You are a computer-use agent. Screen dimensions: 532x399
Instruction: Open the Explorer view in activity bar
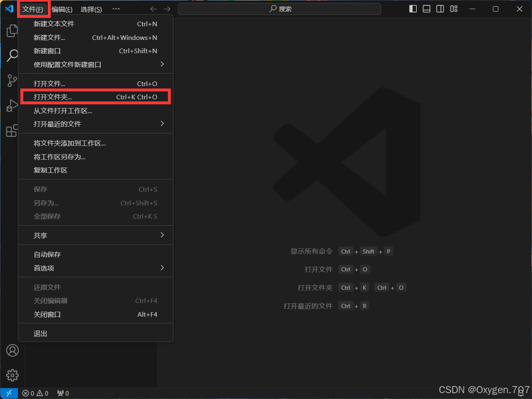[12, 31]
